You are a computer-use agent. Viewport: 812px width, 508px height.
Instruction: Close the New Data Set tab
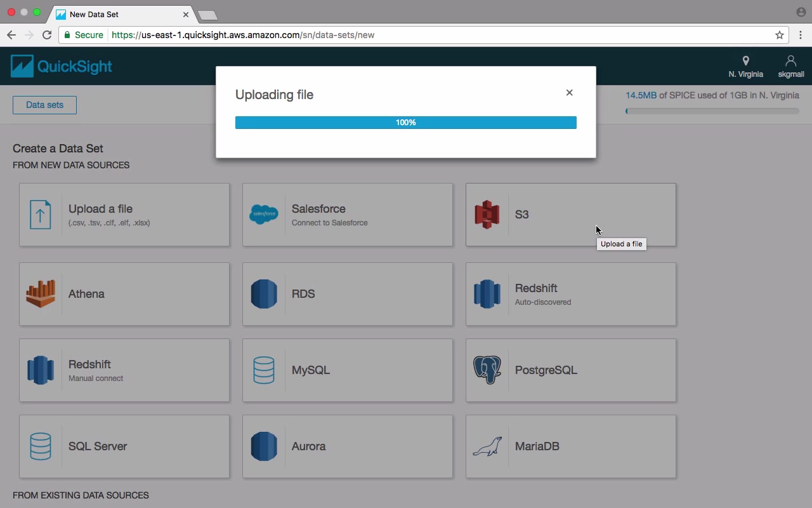[187, 14]
